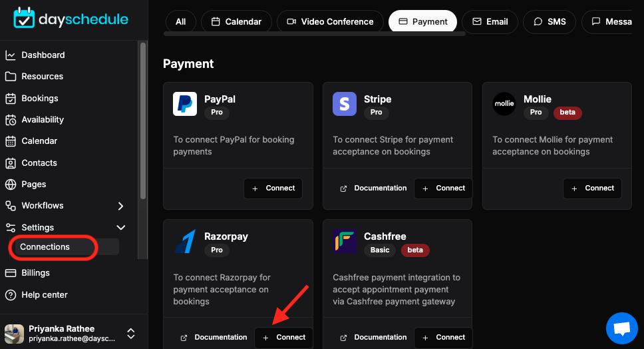
Task: Click the dayschedule logo
Action: point(71,19)
